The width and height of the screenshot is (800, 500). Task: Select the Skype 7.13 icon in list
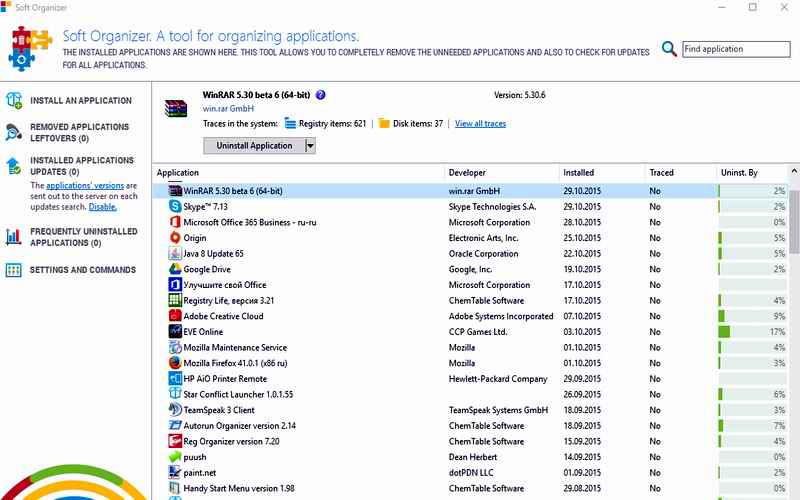(x=174, y=207)
